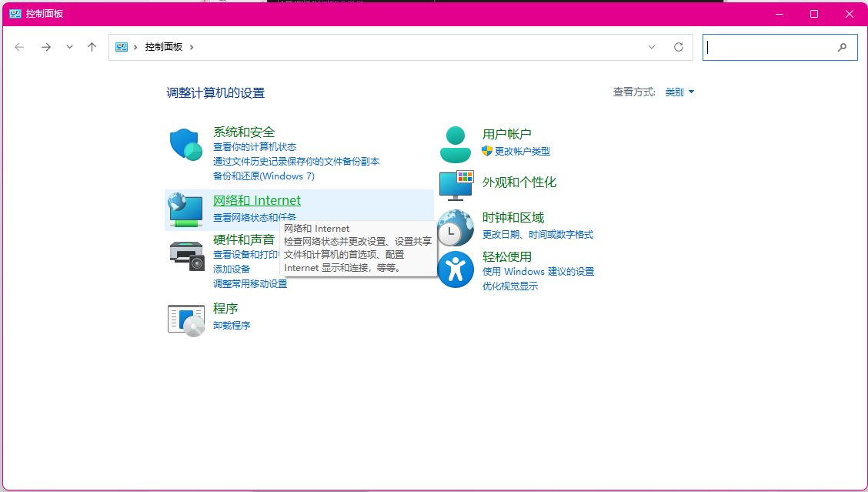The image size is (868, 492).
Task: Click the 网络和 Internet globe monitor icon
Action: [185, 210]
